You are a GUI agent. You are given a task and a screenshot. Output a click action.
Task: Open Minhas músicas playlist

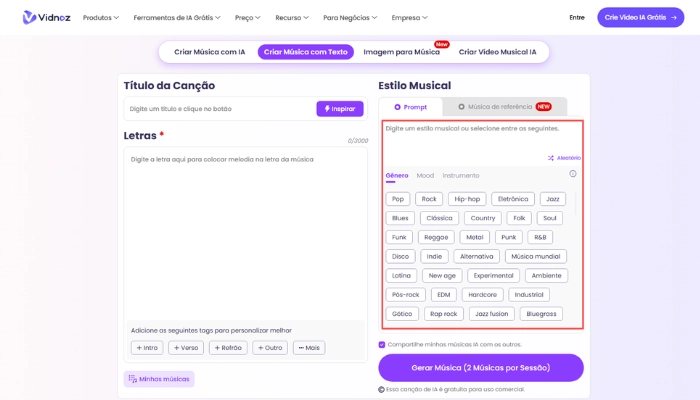coord(159,379)
